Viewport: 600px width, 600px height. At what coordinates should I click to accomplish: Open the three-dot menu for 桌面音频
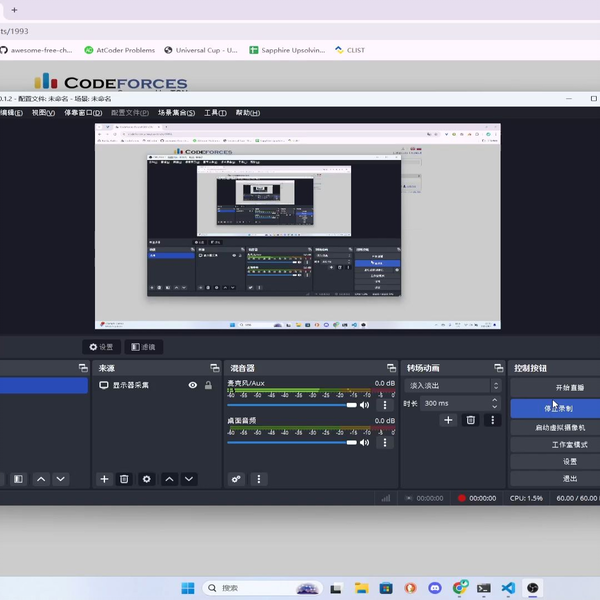pos(385,443)
